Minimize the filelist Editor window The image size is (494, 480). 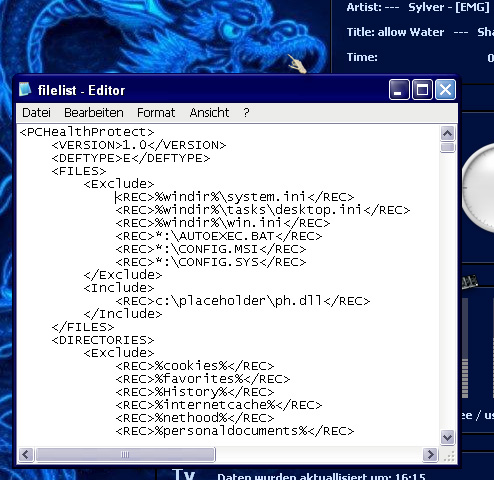(x=399, y=90)
